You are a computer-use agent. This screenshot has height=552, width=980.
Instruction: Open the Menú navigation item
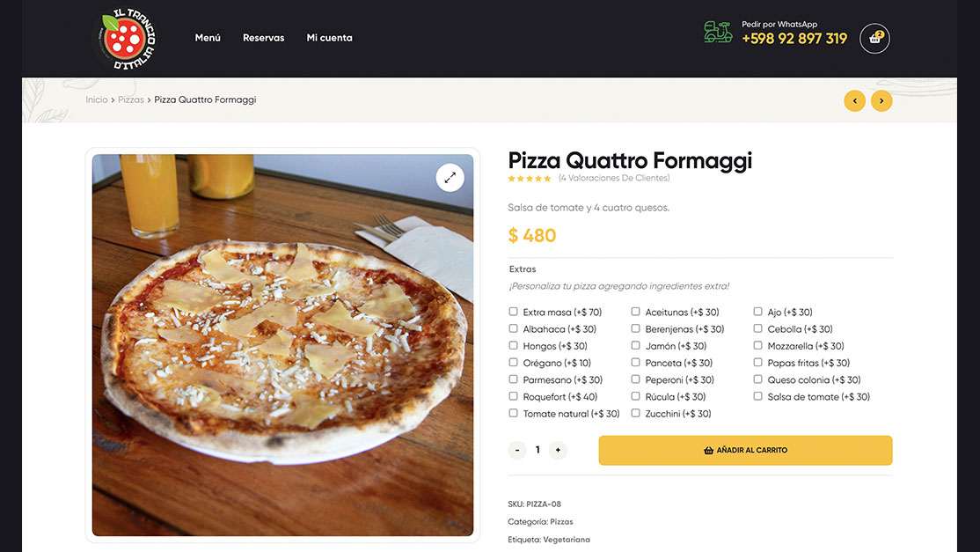pyautogui.click(x=208, y=38)
